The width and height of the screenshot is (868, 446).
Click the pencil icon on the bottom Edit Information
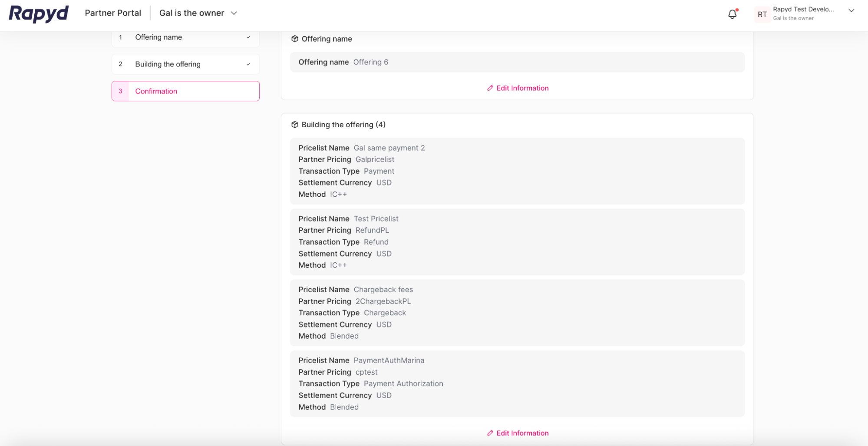[x=489, y=433]
